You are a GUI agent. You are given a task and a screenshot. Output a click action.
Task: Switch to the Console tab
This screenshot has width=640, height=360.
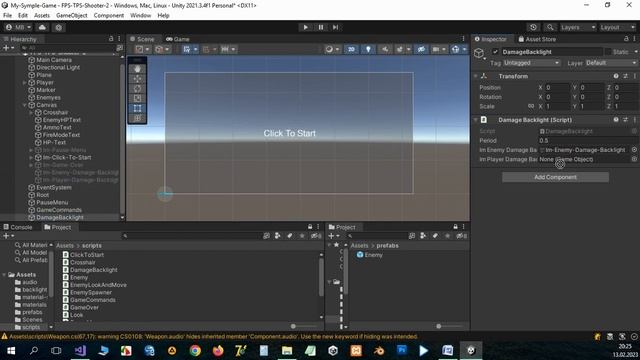[x=18, y=227]
